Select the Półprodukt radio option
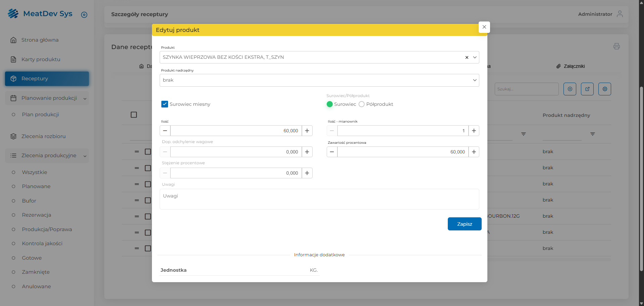Viewport: 644px width, 306px height. pos(362,104)
